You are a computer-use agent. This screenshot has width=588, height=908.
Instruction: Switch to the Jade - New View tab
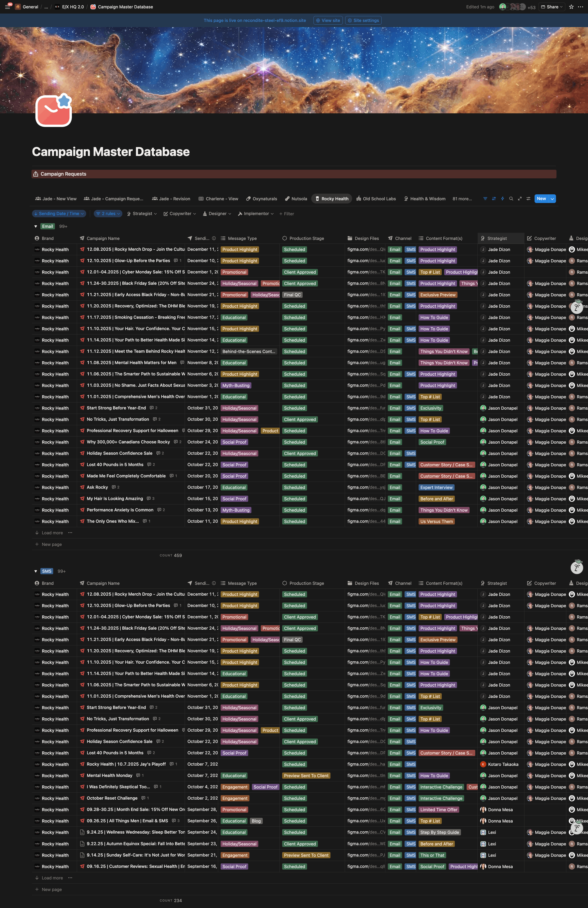point(56,199)
